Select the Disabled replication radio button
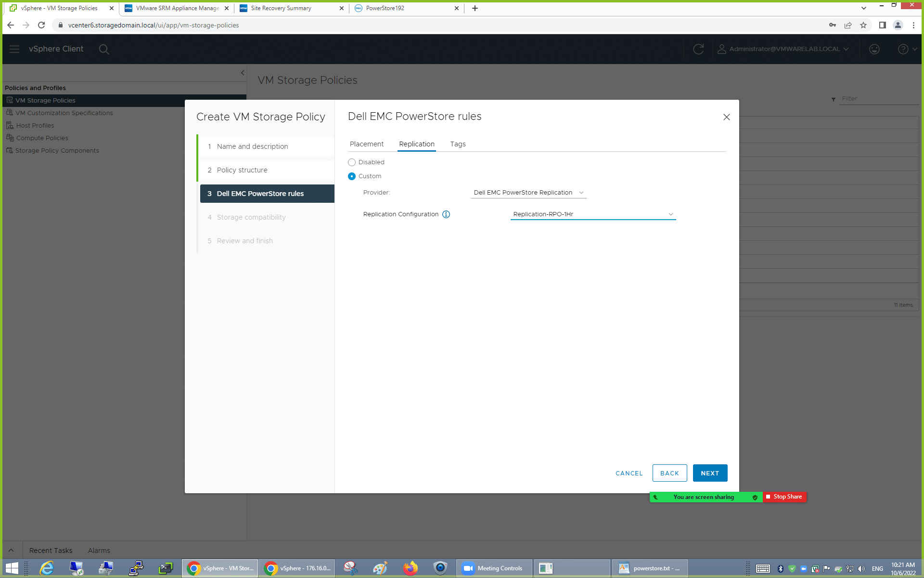This screenshot has width=924, height=578. pos(352,162)
